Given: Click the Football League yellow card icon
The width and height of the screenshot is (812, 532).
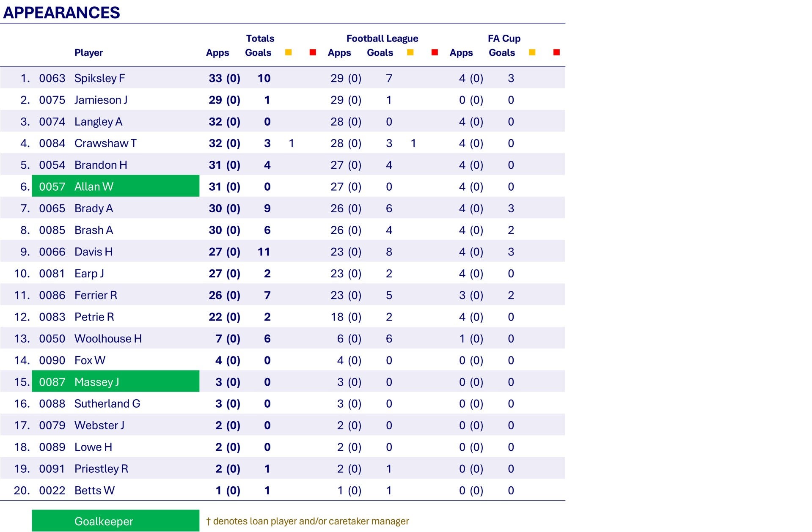Looking at the screenshot, I should pyautogui.click(x=410, y=52).
